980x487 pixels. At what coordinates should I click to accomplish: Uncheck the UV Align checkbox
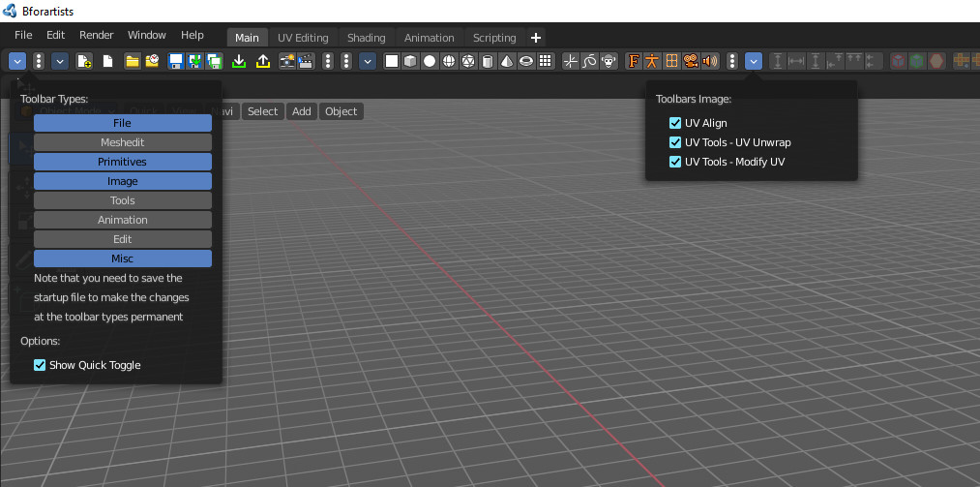click(x=675, y=123)
